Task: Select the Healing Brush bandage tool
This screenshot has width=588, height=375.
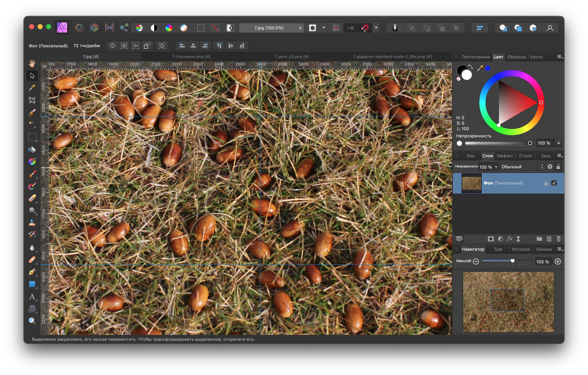Action: coord(32,260)
